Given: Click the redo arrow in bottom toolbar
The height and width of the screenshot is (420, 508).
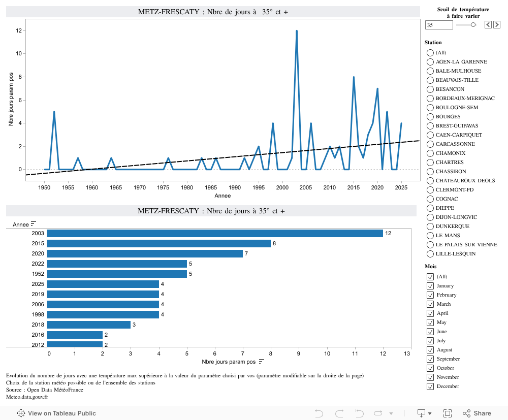Looking at the screenshot, I should (339, 413).
